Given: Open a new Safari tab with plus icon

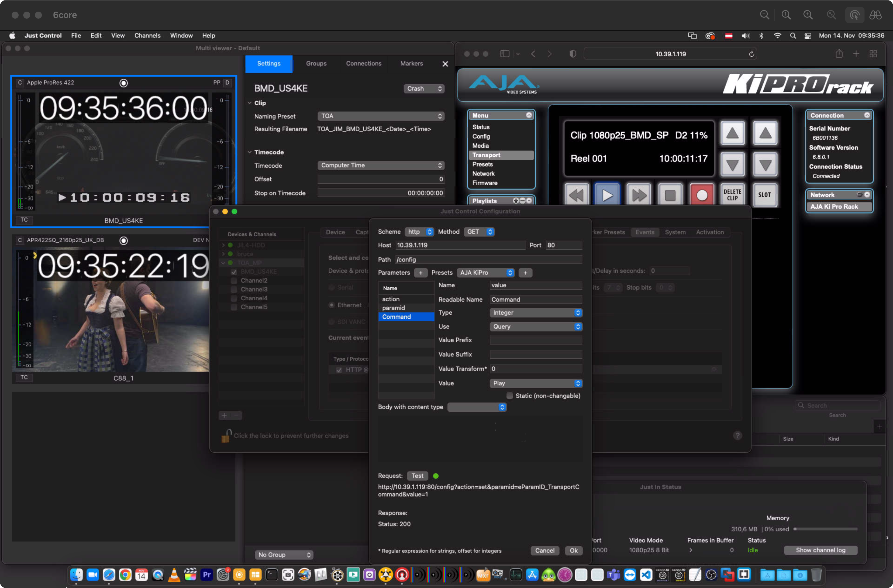Looking at the screenshot, I should click(856, 54).
